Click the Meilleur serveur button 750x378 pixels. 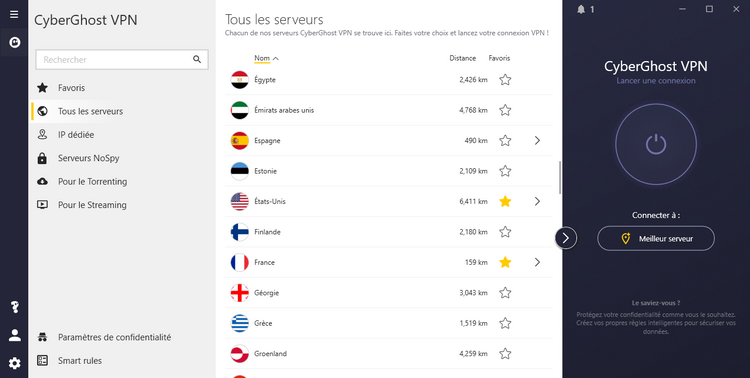[656, 238]
